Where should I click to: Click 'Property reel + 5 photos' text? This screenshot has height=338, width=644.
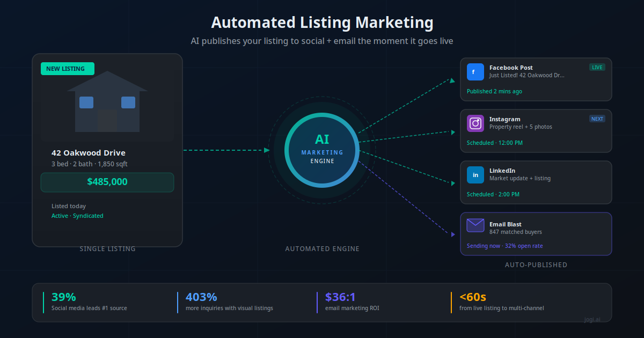[521, 127]
